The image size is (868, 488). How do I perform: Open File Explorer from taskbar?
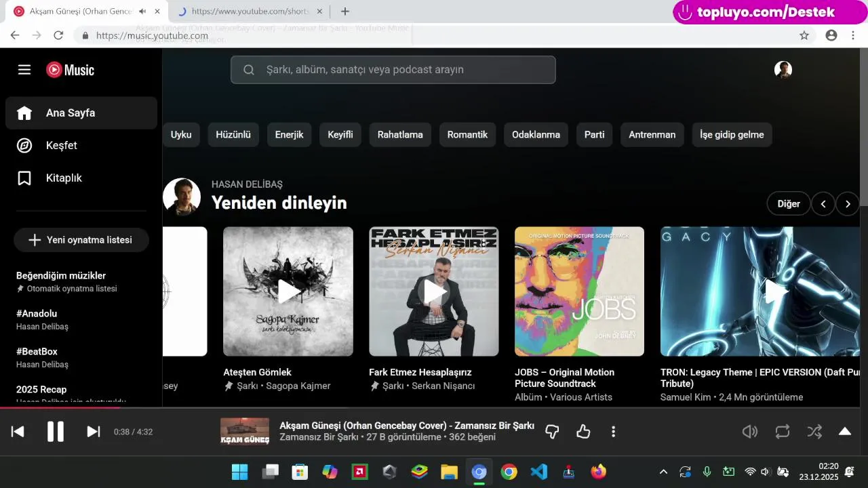pos(449,472)
